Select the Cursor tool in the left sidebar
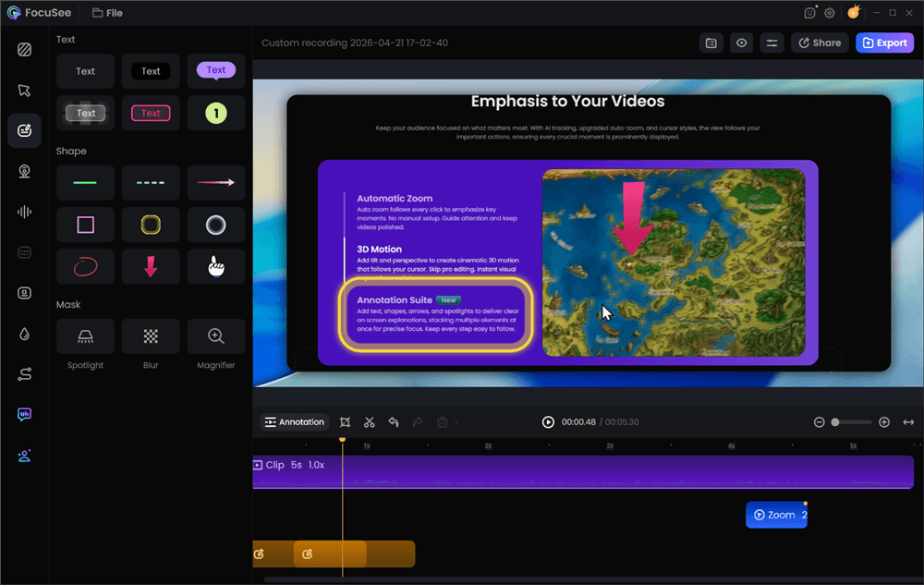The width and height of the screenshot is (924, 585). (x=24, y=90)
